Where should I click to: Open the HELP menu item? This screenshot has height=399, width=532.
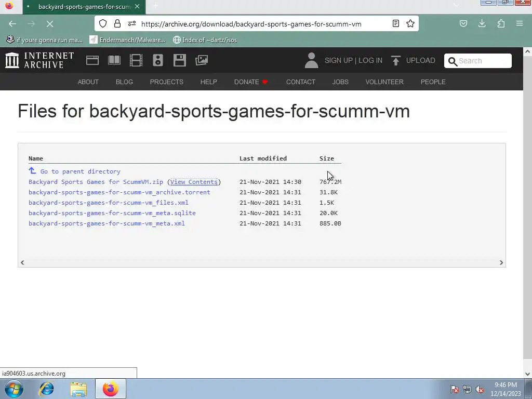[x=209, y=82]
